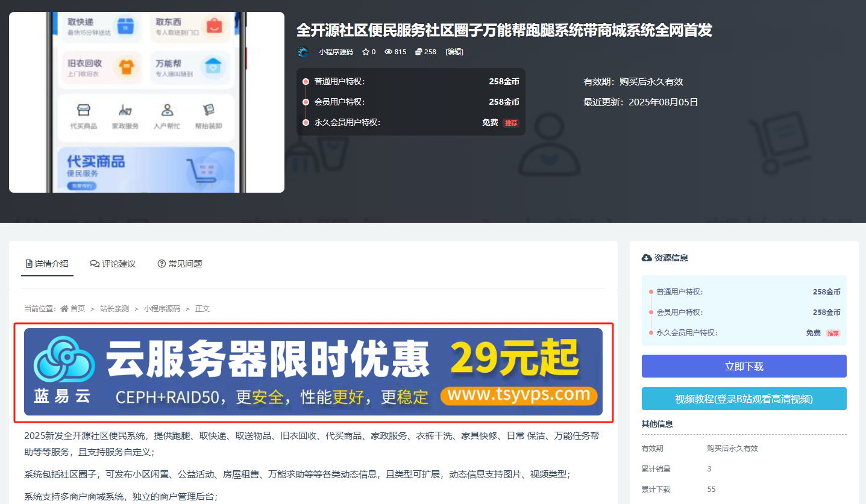The height and width of the screenshot is (504, 866).
Task: Switch to the 详情介绍 tab
Action: click(x=47, y=264)
